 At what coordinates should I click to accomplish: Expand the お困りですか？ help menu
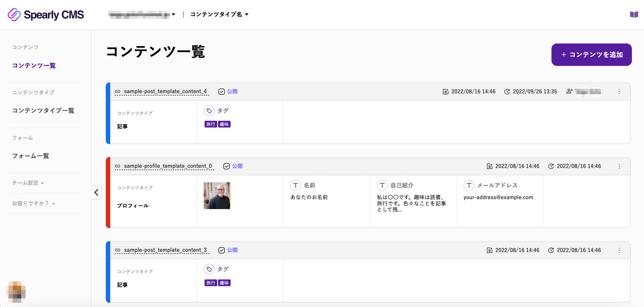pos(34,203)
